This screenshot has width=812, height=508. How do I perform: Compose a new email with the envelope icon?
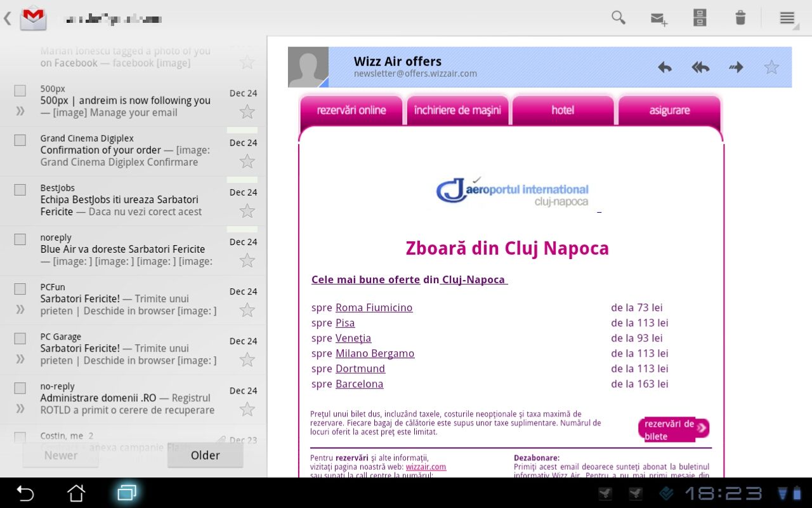[x=660, y=19]
